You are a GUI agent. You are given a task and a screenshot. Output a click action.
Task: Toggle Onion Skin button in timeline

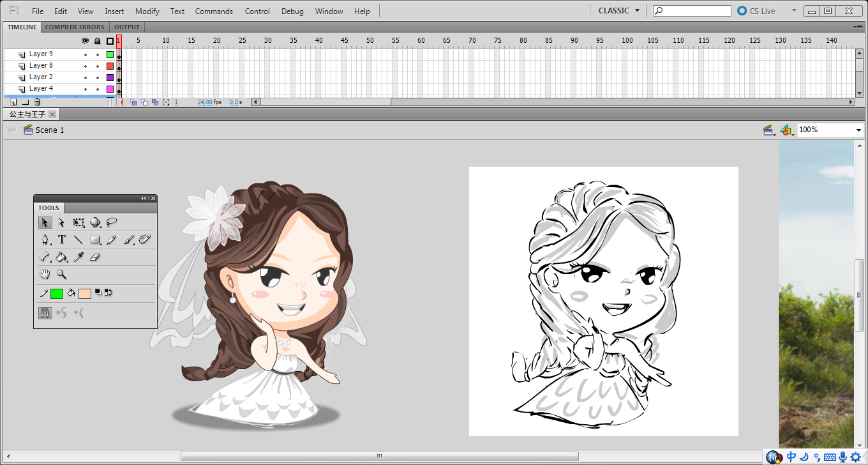[133, 102]
